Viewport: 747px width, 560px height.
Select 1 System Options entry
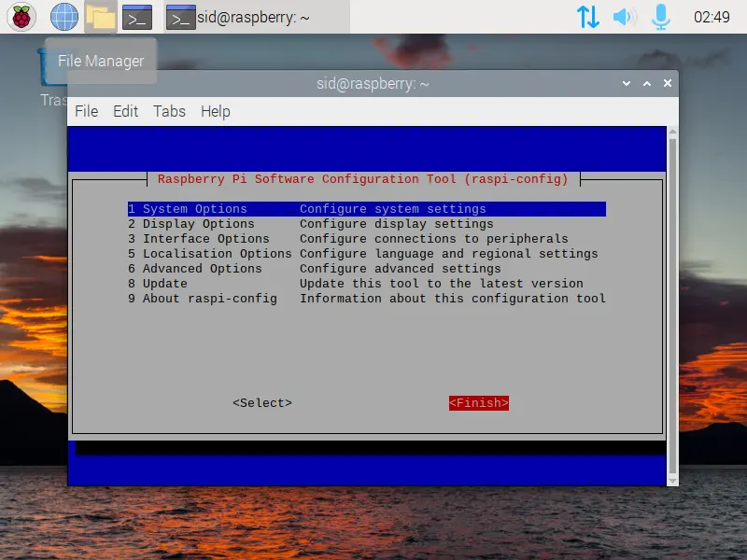[x=367, y=209]
